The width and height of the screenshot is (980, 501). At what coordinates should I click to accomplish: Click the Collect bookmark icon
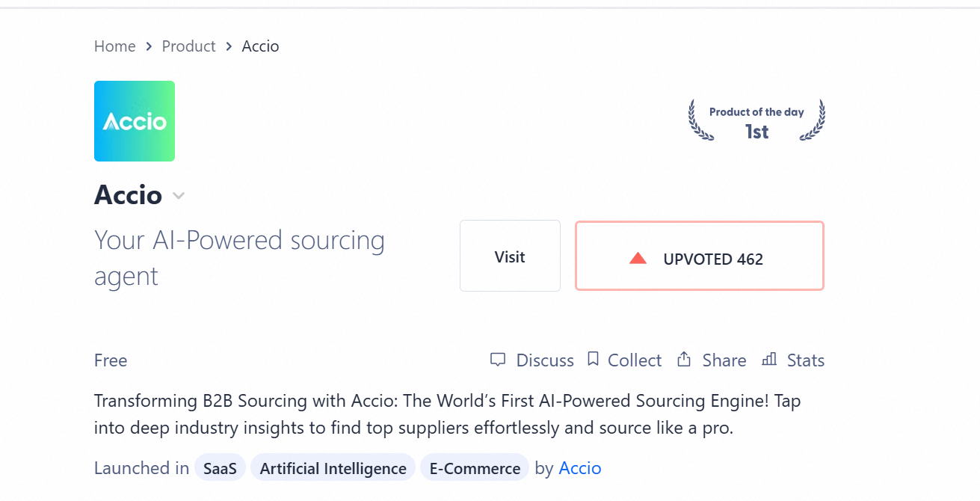[593, 360]
